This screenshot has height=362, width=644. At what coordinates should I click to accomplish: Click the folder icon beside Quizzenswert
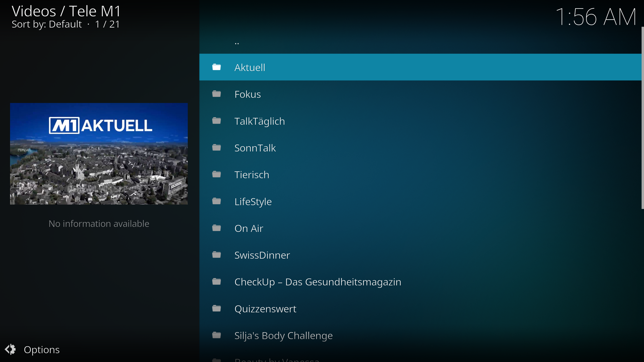point(217,309)
